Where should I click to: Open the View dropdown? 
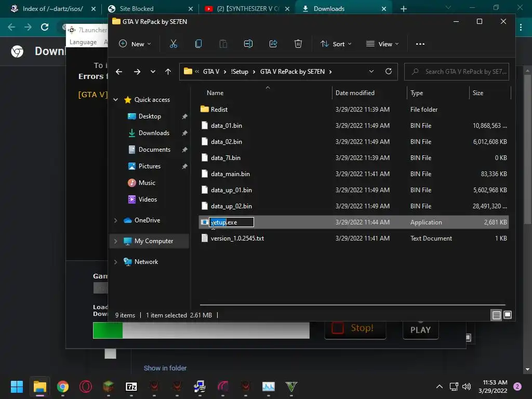(x=382, y=44)
